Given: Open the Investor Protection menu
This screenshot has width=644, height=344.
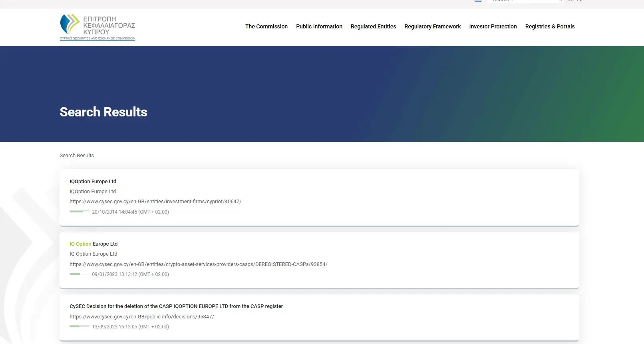Looking at the screenshot, I should pyautogui.click(x=493, y=26).
